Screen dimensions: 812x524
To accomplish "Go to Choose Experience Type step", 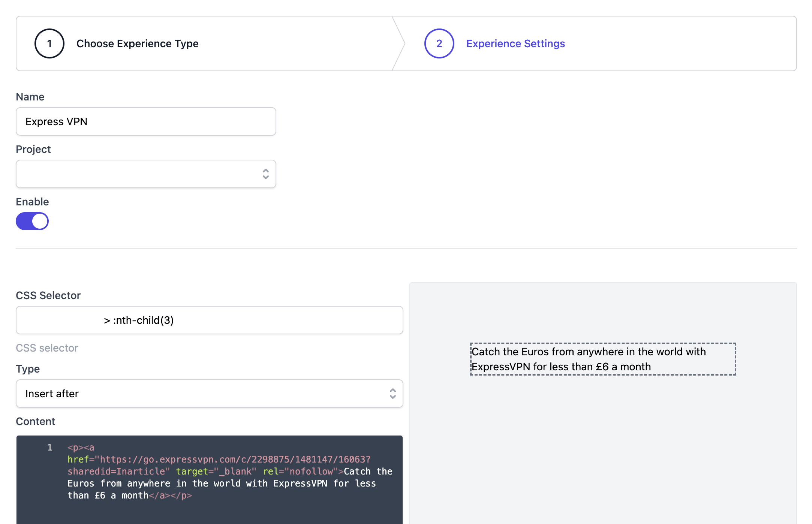I will [137, 43].
